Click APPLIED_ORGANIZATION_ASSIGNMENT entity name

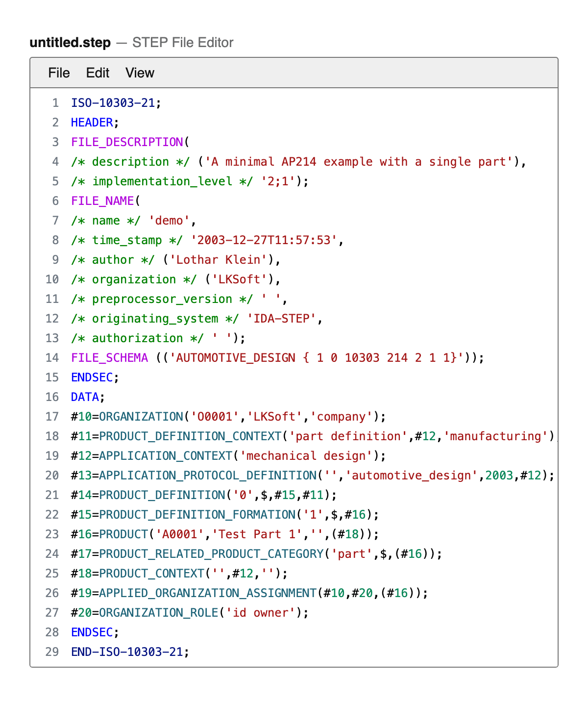tap(208, 593)
